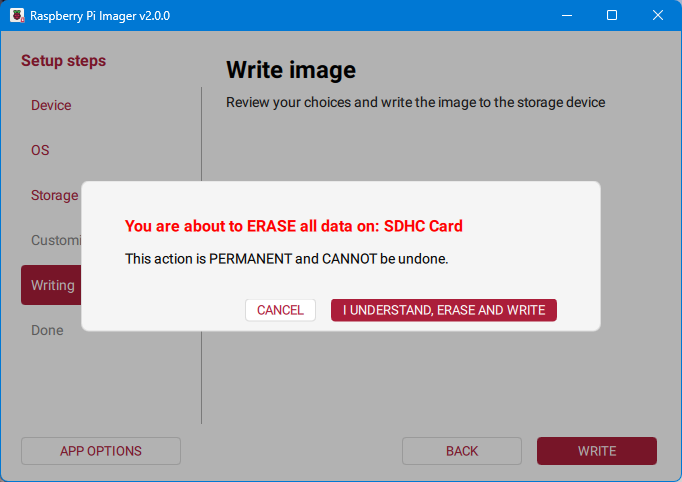The width and height of the screenshot is (682, 482).
Task: Click the WRITE button
Action: click(x=597, y=451)
